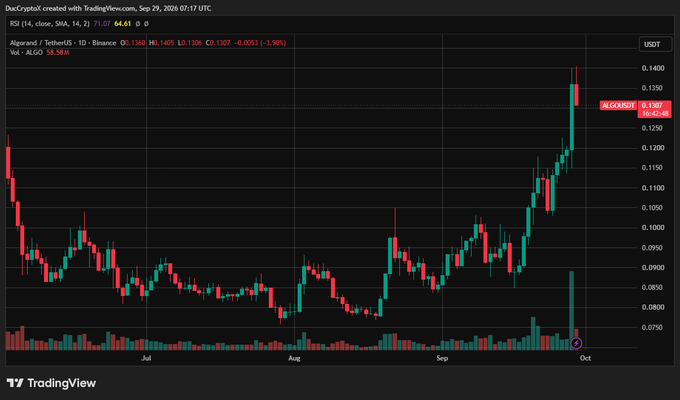
Task: Click the purple lightning bolt event icon
Action: coord(576,343)
